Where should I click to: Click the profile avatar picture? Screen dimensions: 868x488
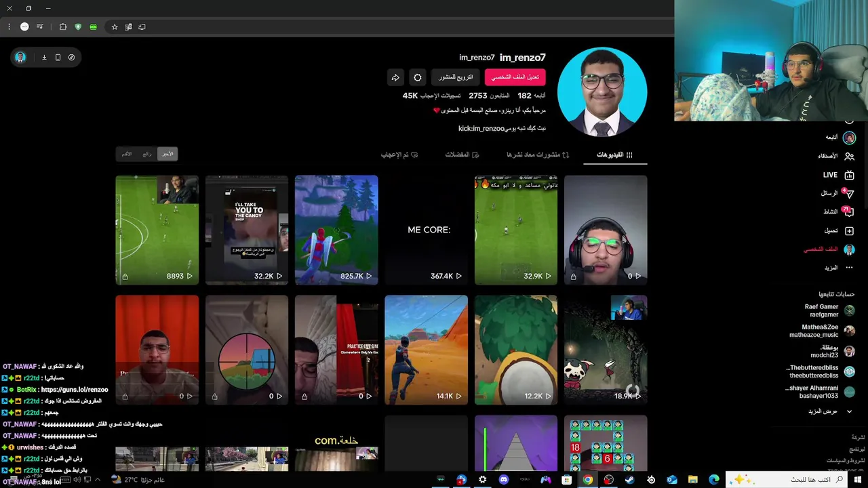[602, 92]
